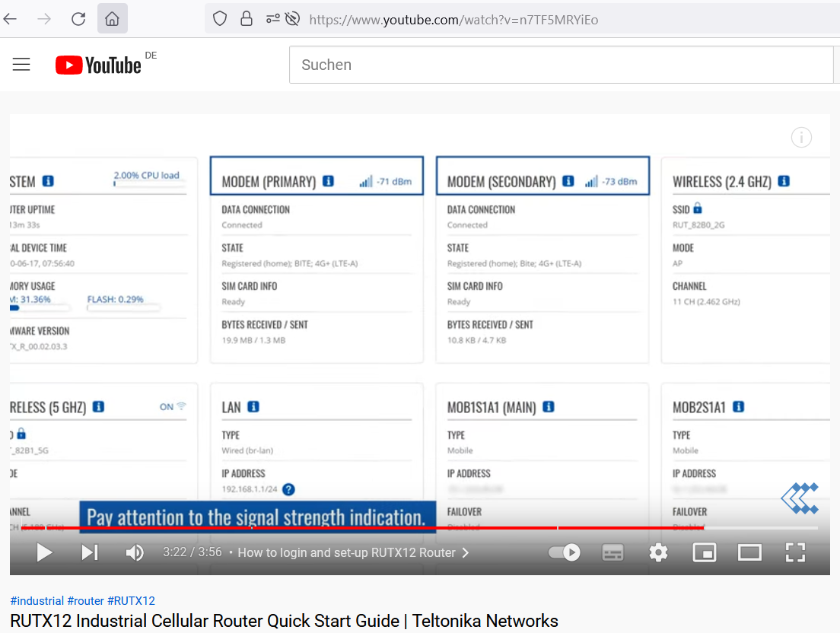
Task: Click the FLASH: 0.29% memory value
Action: click(115, 299)
